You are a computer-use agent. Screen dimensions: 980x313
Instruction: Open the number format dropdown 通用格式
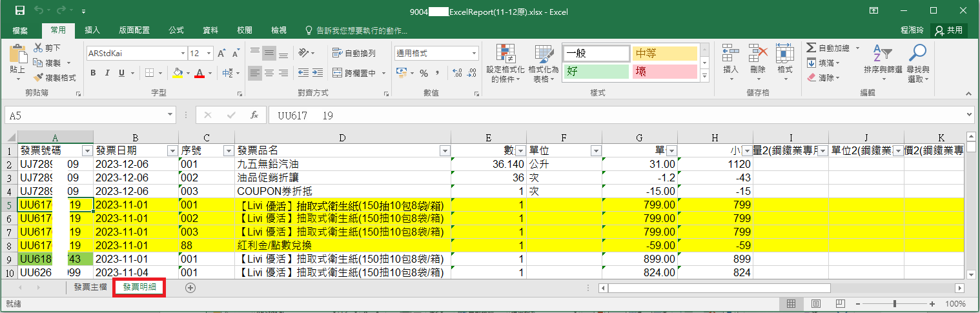pyautogui.click(x=475, y=54)
